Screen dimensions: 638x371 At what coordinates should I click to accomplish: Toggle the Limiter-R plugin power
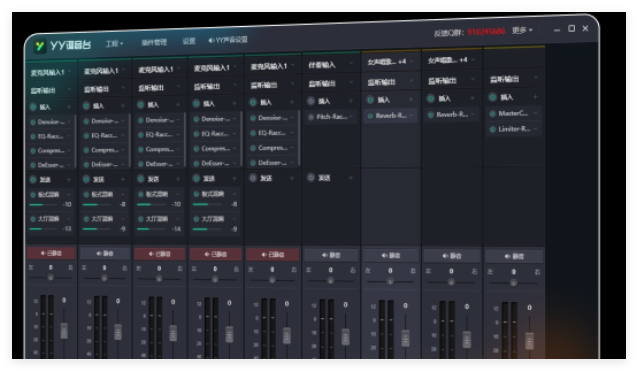coord(492,129)
